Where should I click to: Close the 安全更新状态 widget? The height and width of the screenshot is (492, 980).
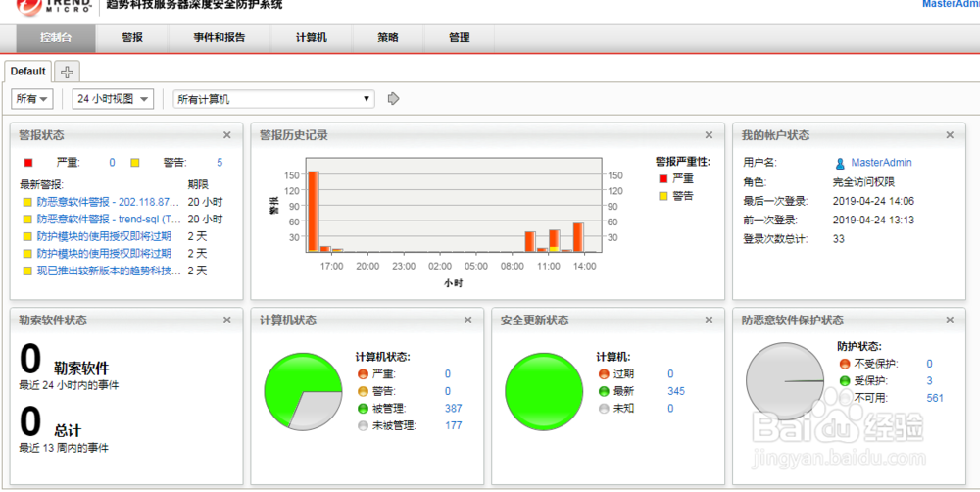click(x=709, y=320)
